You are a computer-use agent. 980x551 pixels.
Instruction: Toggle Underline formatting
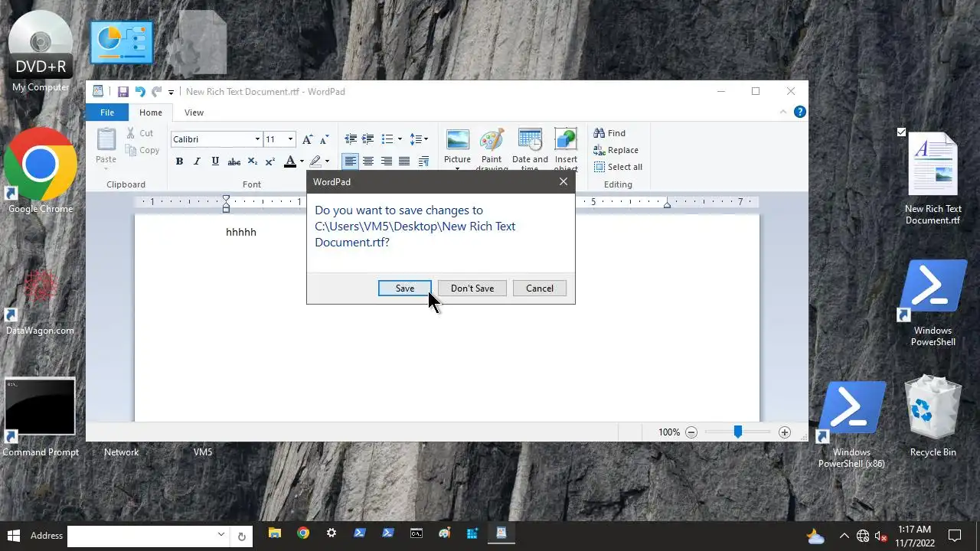pyautogui.click(x=215, y=161)
